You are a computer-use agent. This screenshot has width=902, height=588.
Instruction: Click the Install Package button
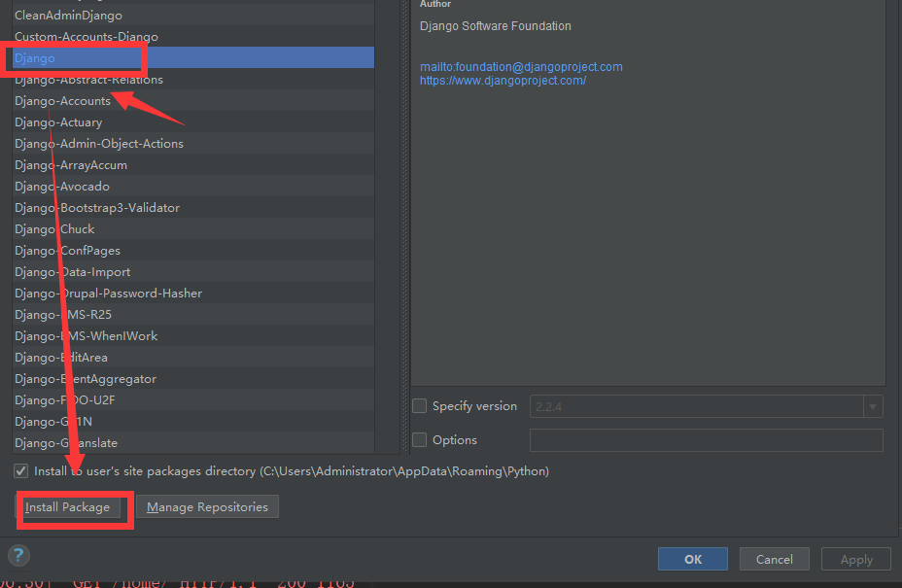point(67,507)
